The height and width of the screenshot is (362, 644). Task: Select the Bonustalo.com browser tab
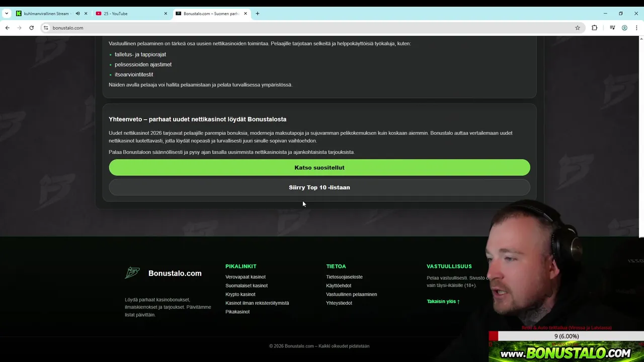pyautogui.click(x=212, y=14)
